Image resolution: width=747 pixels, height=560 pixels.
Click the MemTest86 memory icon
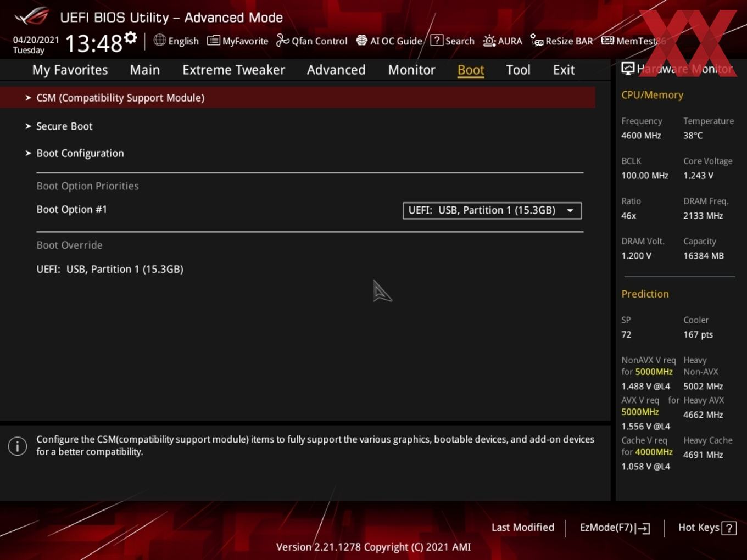[x=607, y=41]
